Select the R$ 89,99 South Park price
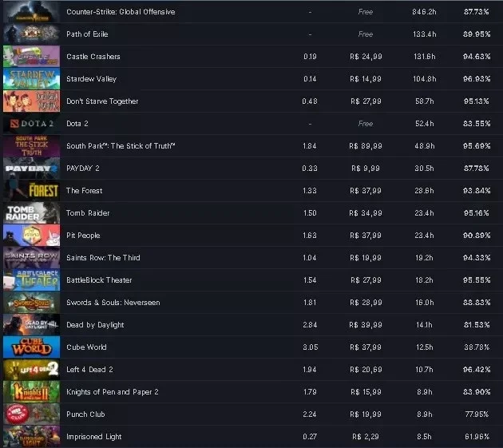This screenshot has width=503, height=448. (x=366, y=146)
